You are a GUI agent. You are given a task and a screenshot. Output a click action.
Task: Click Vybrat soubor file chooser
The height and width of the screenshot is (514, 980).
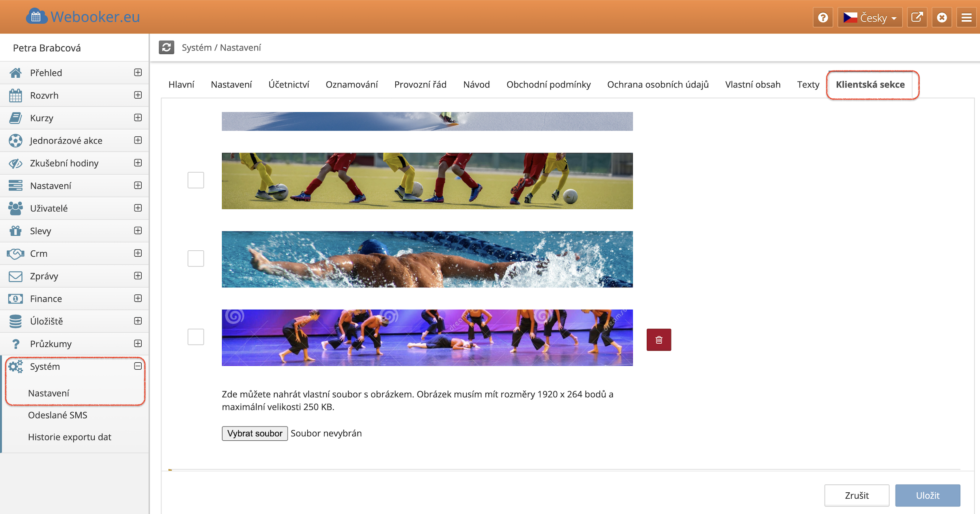pos(254,433)
